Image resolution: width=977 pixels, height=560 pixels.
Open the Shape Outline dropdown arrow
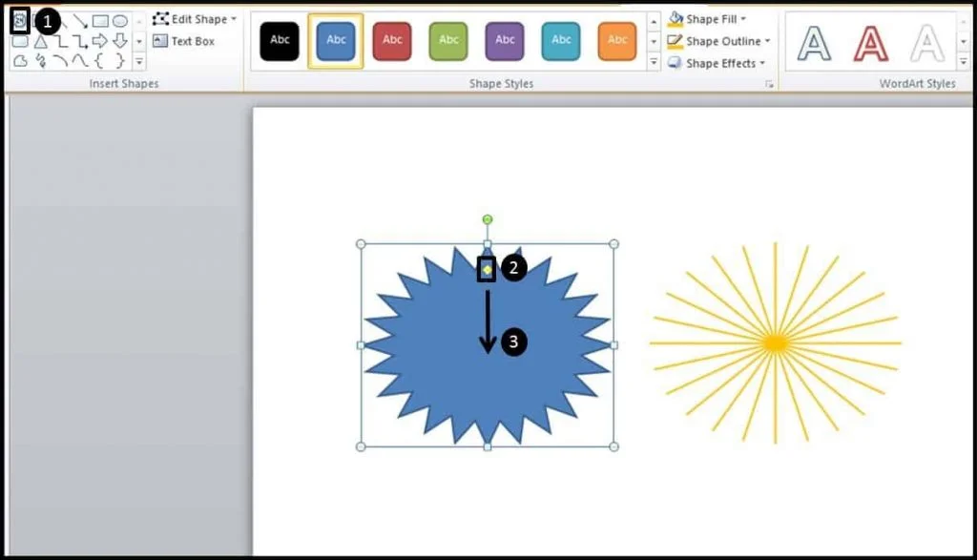point(768,41)
